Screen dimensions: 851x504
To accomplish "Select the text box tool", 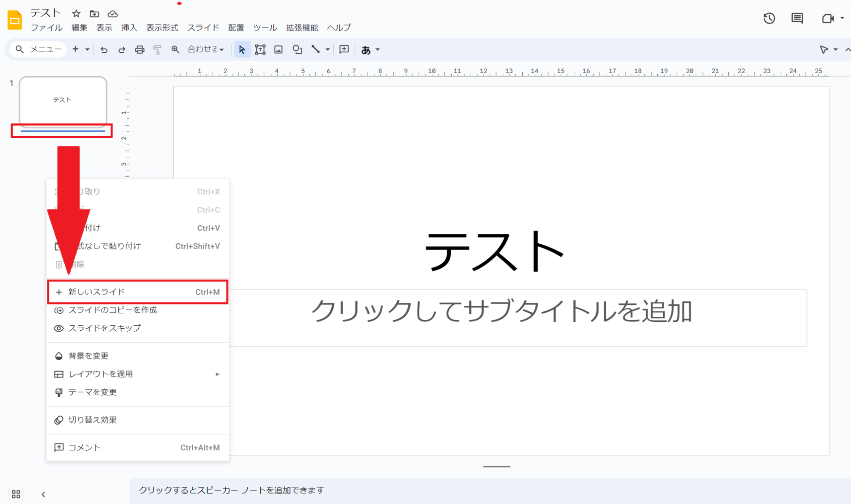I will (x=260, y=50).
